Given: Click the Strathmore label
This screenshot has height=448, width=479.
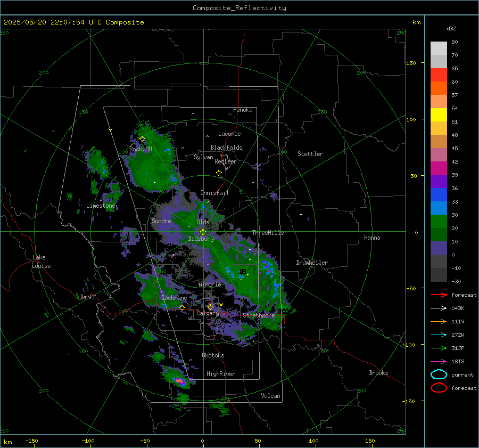Looking at the screenshot, I should tap(259, 315).
